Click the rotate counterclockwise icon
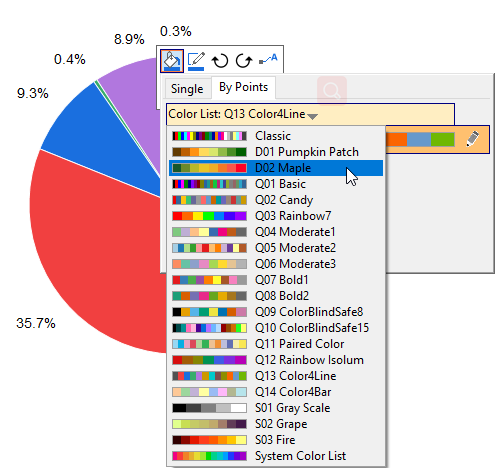Image resolution: width=496 pixels, height=468 pixels. tap(220, 61)
